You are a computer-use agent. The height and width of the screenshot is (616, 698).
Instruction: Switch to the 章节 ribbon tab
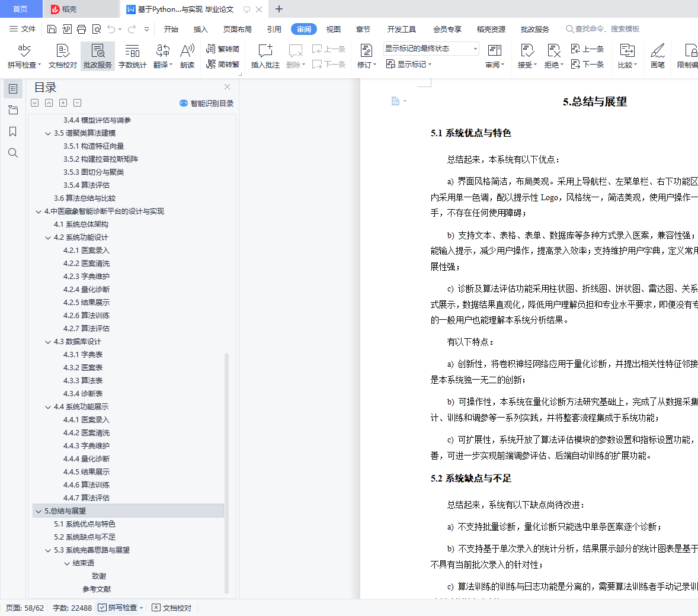pyautogui.click(x=363, y=30)
